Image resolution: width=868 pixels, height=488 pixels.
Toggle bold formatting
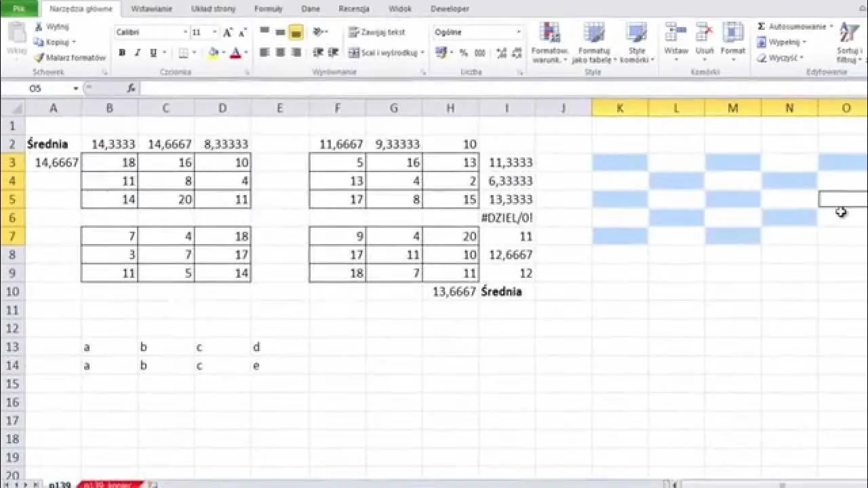pos(122,53)
